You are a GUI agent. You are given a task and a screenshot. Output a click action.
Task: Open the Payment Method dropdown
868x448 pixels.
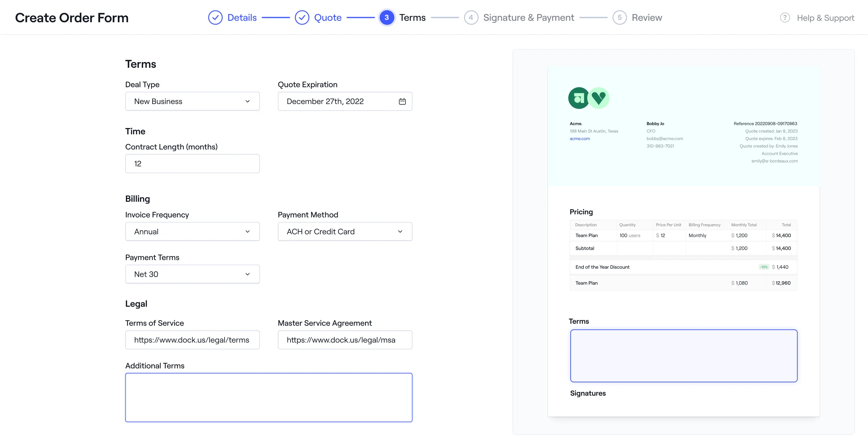[x=345, y=231]
